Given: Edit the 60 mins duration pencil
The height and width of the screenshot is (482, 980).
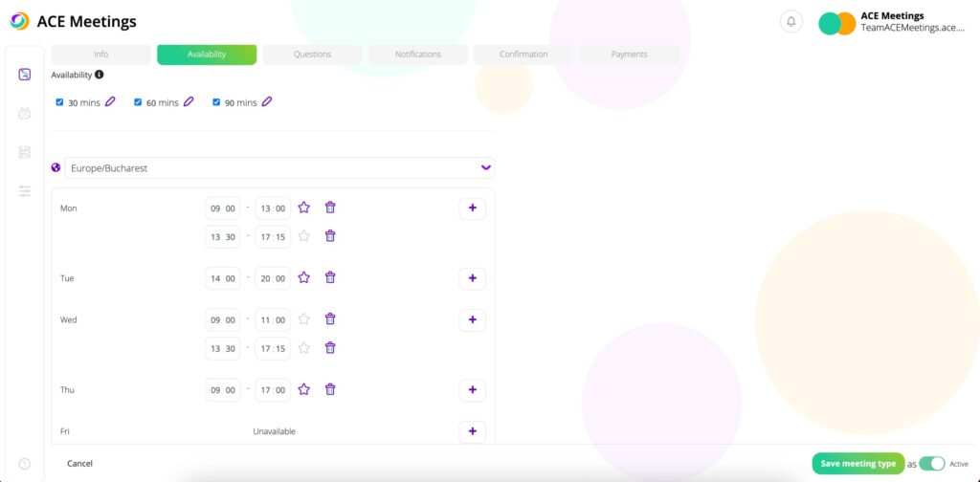Looking at the screenshot, I should click(x=189, y=101).
